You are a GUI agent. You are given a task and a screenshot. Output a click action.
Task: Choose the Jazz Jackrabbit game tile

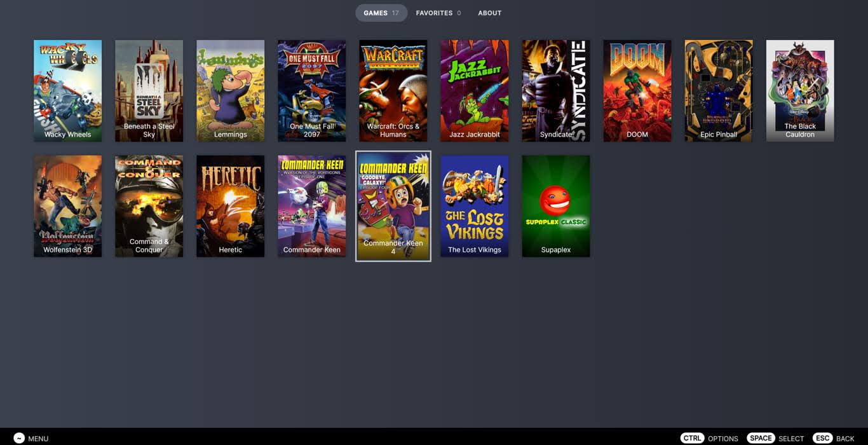[x=474, y=90]
